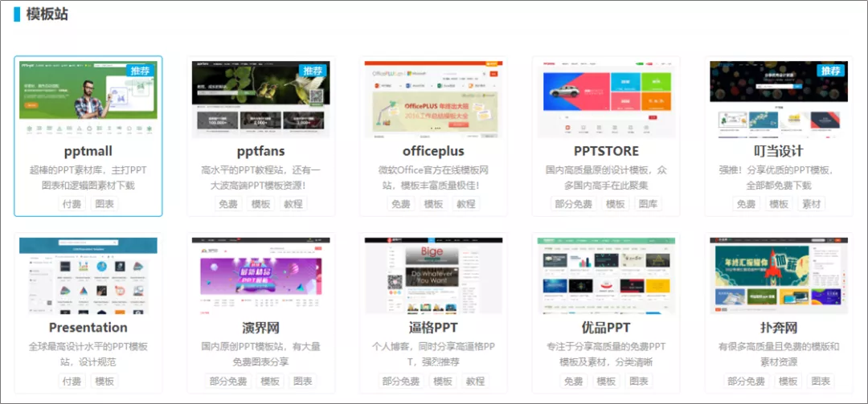Open the PPTSTORE site thumbnail
Viewport: 868px width, 404px height.
(x=606, y=99)
